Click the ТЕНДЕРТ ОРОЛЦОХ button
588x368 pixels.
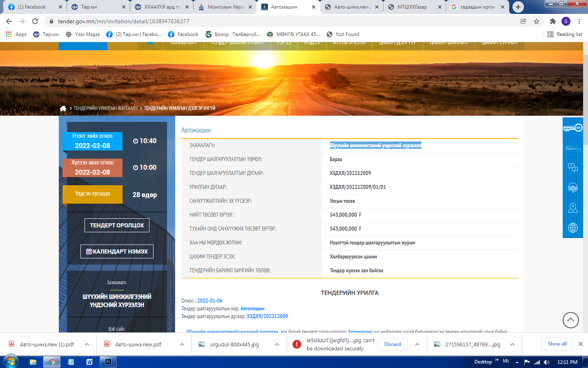[117, 225]
